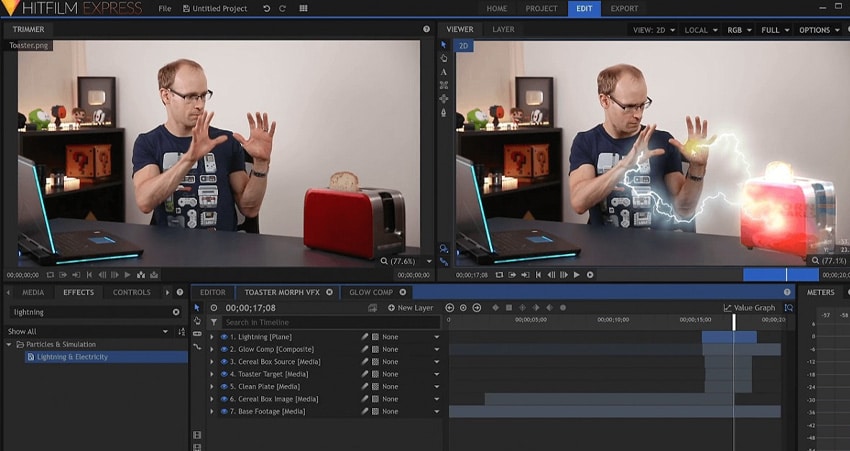Open the RGB channel dropdown
The image size is (850, 451).
(x=739, y=30)
